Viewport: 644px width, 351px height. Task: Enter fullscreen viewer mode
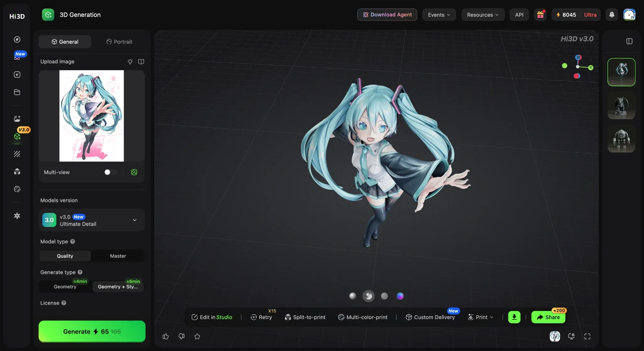click(587, 337)
